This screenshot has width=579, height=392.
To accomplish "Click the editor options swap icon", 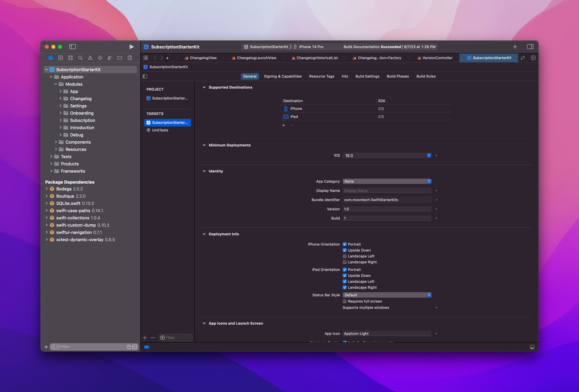I will tap(523, 58).
